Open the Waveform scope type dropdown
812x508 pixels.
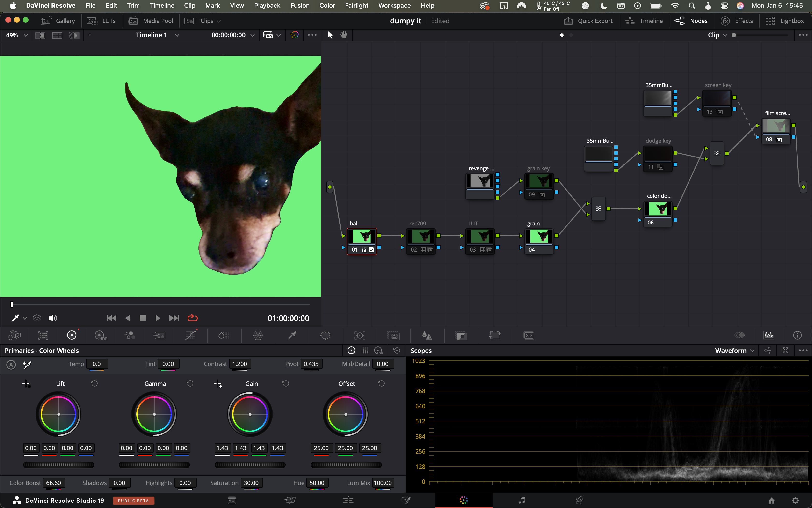(734, 351)
